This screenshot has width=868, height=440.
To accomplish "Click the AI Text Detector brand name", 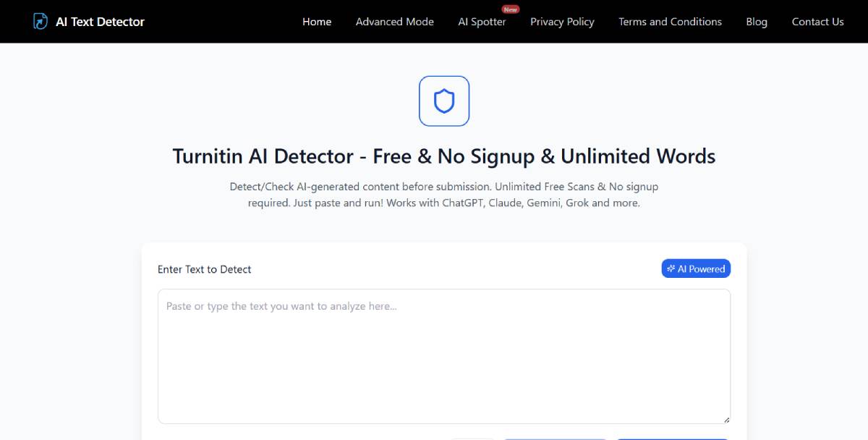I will [x=100, y=22].
